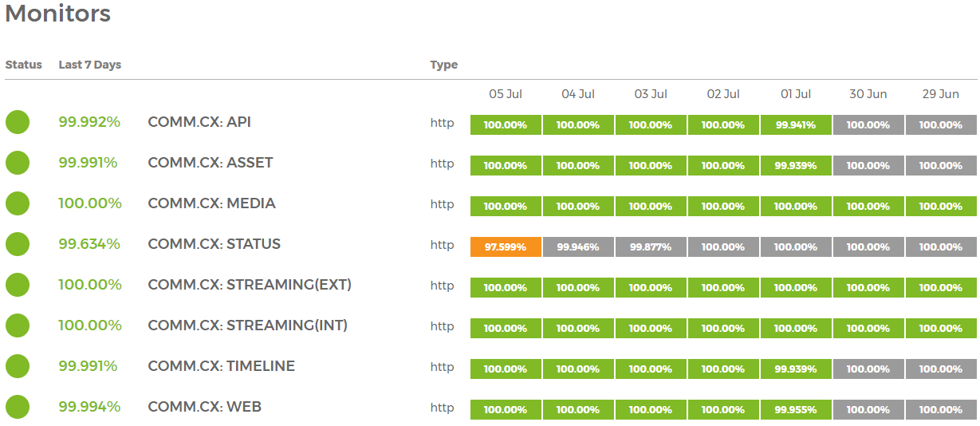
Task: Click the http type label for MEDIA
Action: 443,204
